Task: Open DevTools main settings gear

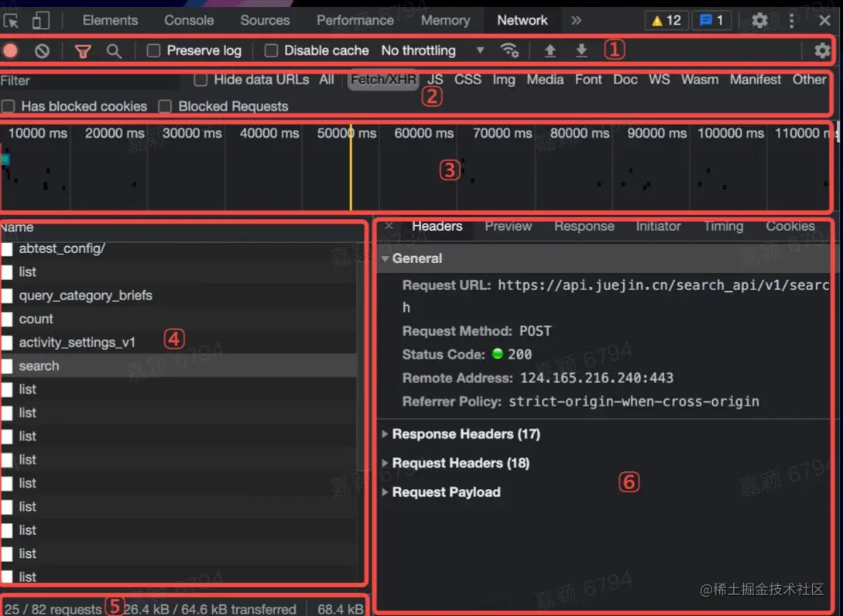Action: pyautogui.click(x=759, y=21)
